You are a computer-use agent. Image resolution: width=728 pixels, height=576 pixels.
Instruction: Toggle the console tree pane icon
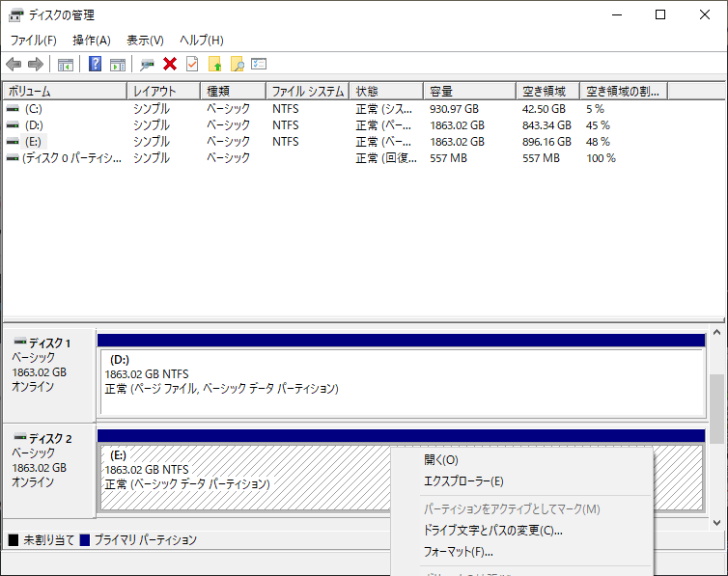(x=66, y=65)
